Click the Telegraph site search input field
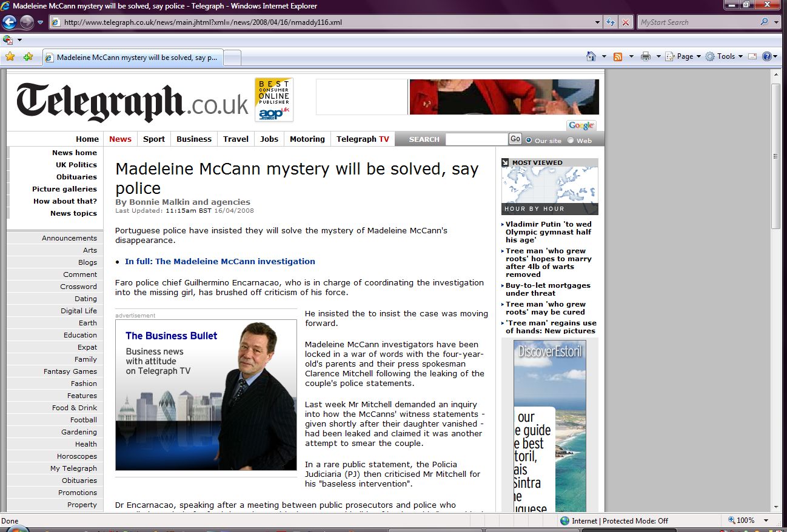This screenshot has height=532, width=787. tap(476, 139)
